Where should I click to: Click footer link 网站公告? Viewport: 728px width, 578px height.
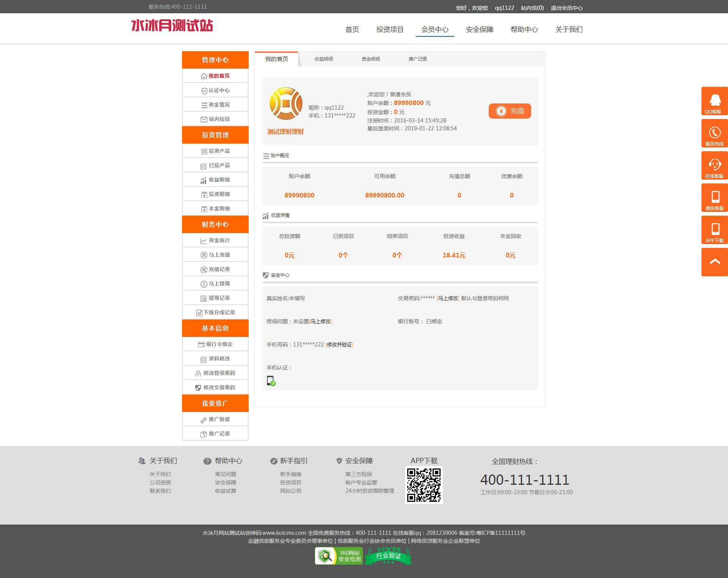point(291,491)
